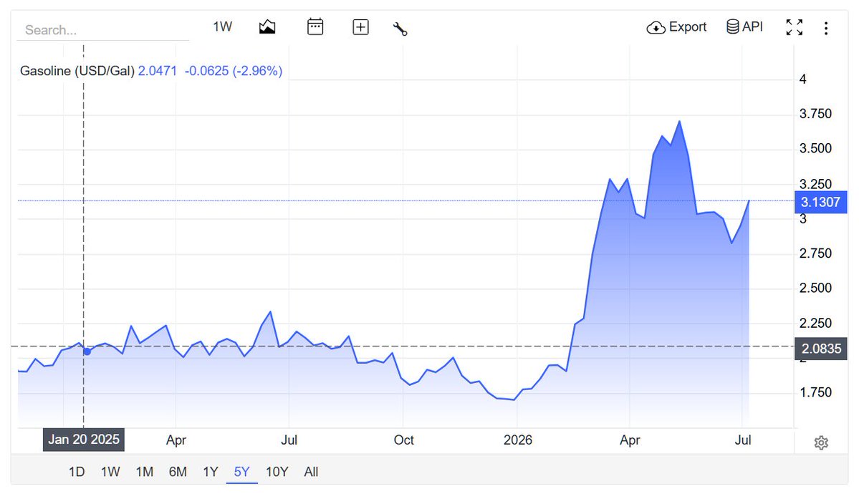The image size is (859, 504).
Task: Click the Jan 20 2025 date label
Action: tap(84, 440)
